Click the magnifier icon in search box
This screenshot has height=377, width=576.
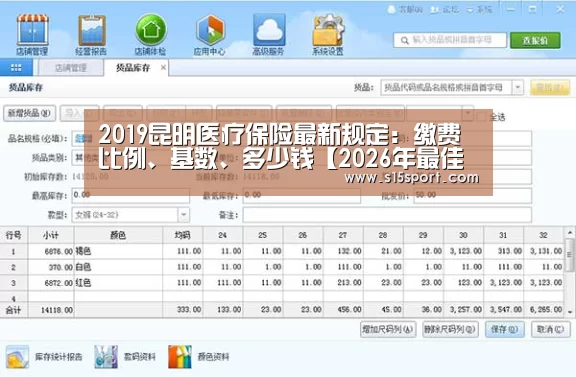[x=404, y=40]
